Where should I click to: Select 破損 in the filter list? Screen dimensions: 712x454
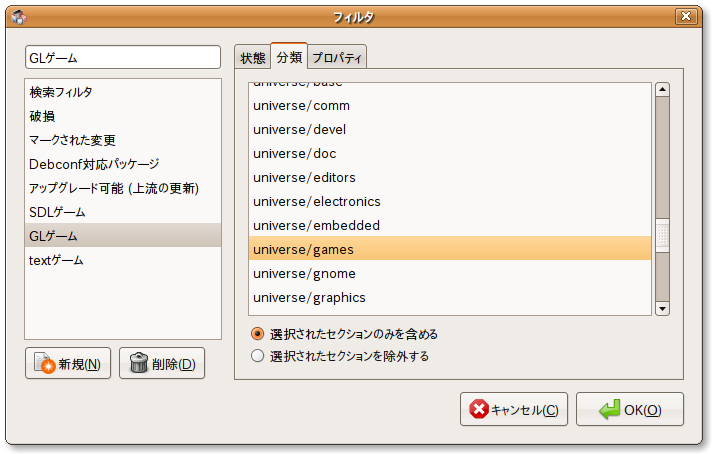click(x=123, y=116)
